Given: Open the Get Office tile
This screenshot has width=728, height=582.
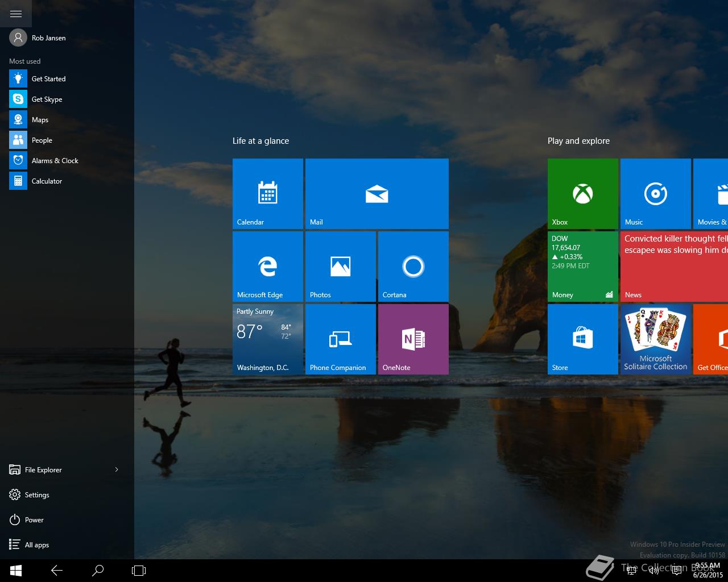Looking at the screenshot, I should pyautogui.click(x=711, y=339).
